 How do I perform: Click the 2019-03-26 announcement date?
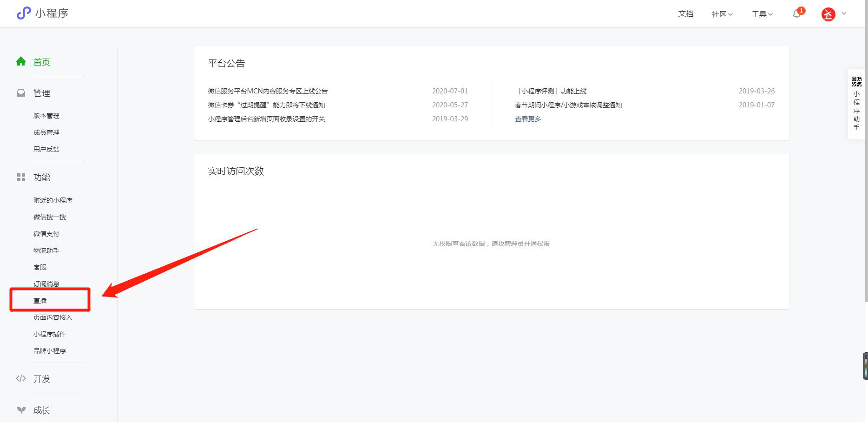pos(756,91)
